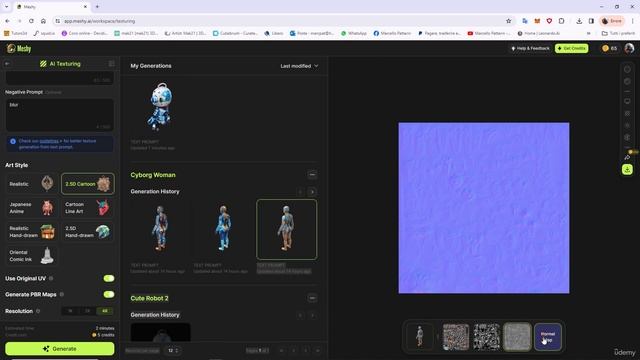Viewport: 640px width, 360px height.
Task: Click the Resolution info icon
Action: (38, 311)
